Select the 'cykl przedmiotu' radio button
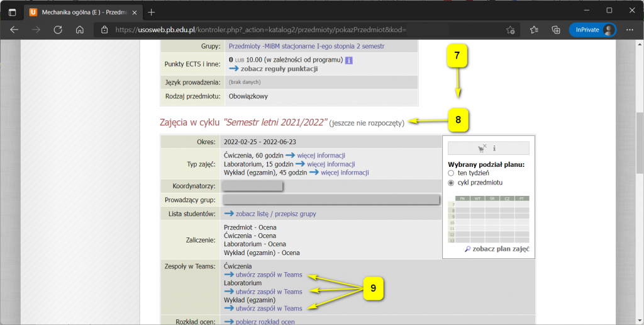 [451, 183]
